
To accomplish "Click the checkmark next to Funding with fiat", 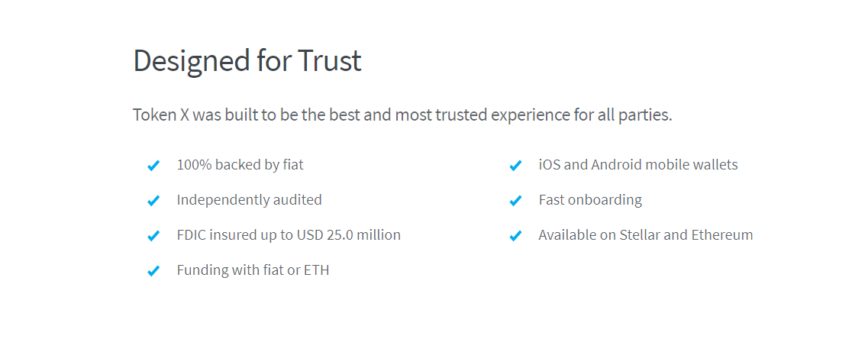I will 153,270.
